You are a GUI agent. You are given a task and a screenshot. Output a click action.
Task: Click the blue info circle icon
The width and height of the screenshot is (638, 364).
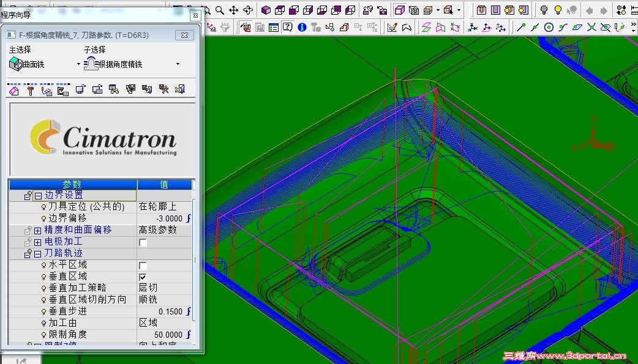pyautogui.click(x=302, y=28)
